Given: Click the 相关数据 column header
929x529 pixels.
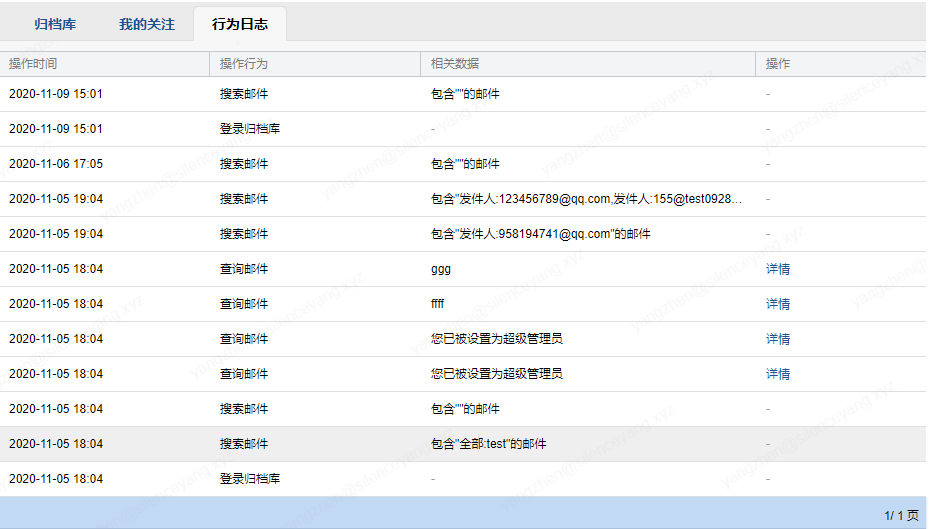Looking at the screenshot, I should [455, 63].
